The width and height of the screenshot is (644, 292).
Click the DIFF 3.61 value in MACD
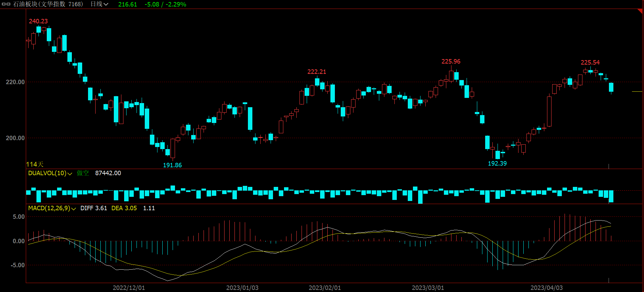(x=94, y=208)
